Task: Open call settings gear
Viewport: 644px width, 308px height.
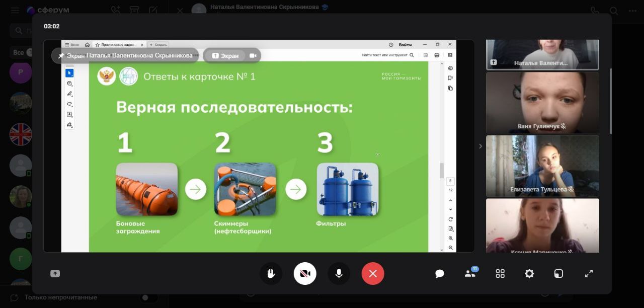Action: click(529, 274)
